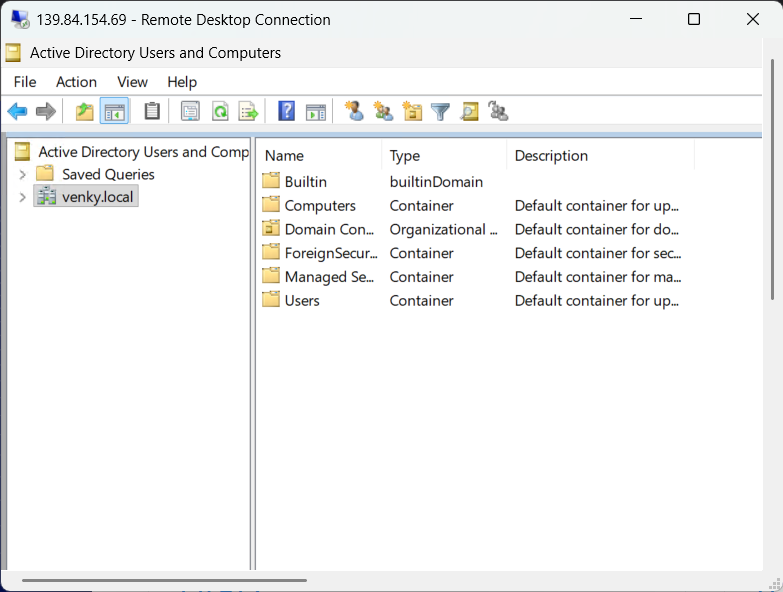Click the Builtin folder icon
Screen dimensions: 783x592
pyautogui.click(x=271, y=180)
